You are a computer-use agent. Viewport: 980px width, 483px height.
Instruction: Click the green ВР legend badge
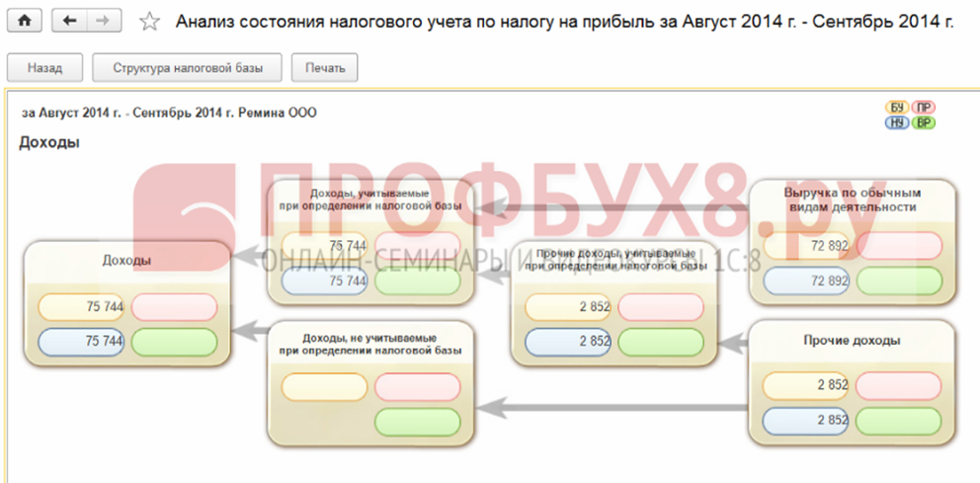click(x=923, y=122)
